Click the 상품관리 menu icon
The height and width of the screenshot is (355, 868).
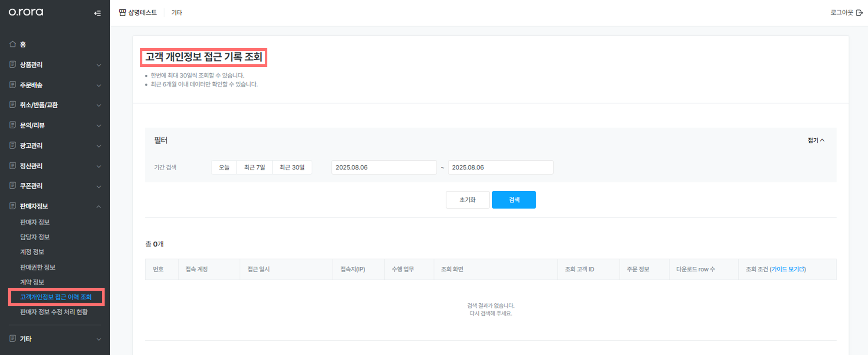(13, 64)
